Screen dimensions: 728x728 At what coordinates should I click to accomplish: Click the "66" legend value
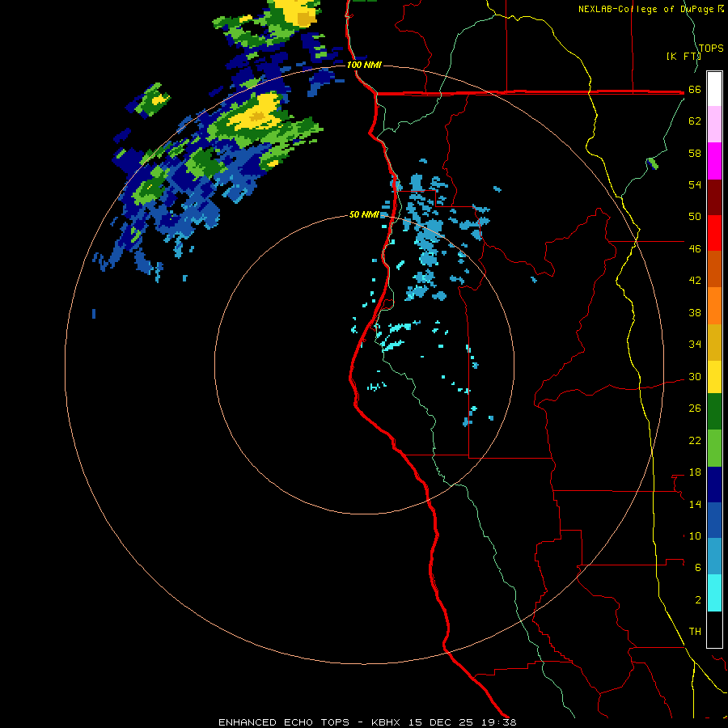pos(695,90)
